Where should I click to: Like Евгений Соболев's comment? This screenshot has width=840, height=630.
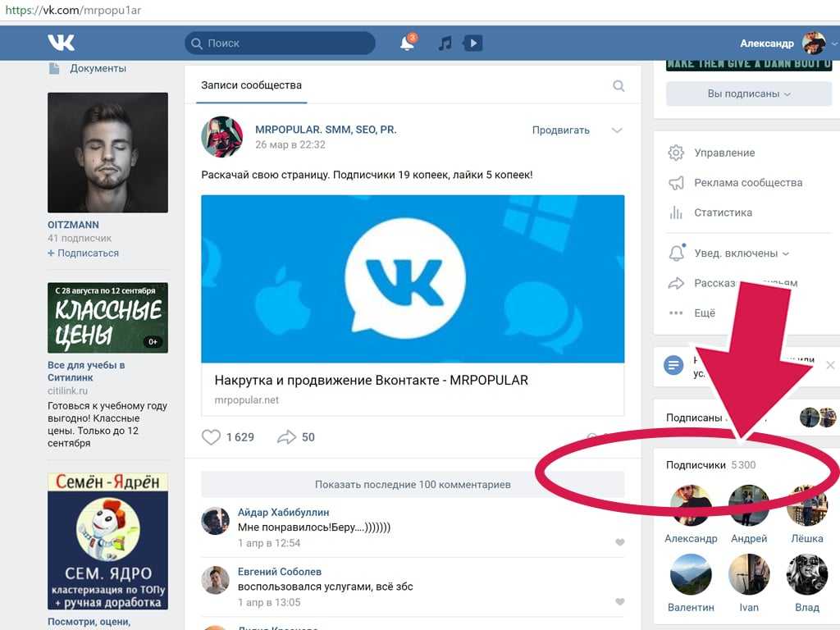pyautogui.click(x=620, y=602)
